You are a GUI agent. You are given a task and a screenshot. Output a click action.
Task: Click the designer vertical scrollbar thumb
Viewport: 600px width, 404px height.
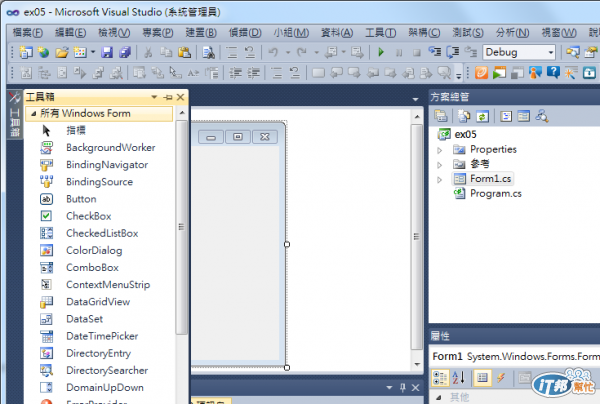pyautogui.click(x=416, y=237)
